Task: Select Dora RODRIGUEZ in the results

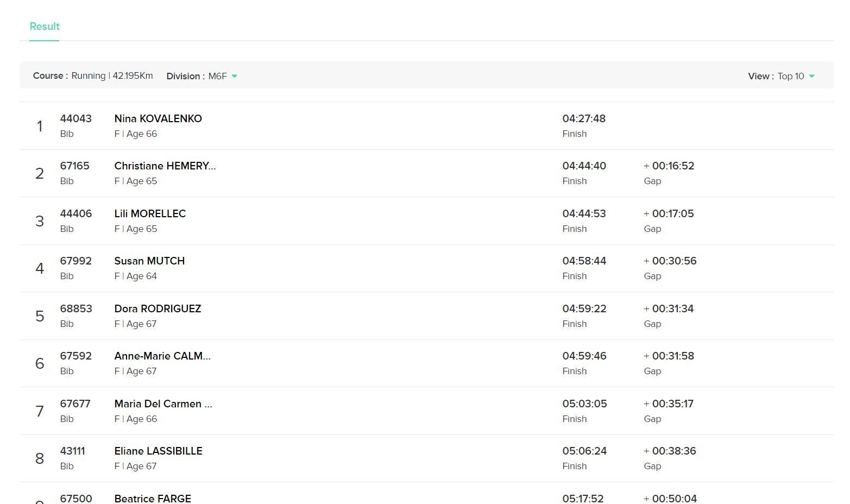Action: pos(158,308)
